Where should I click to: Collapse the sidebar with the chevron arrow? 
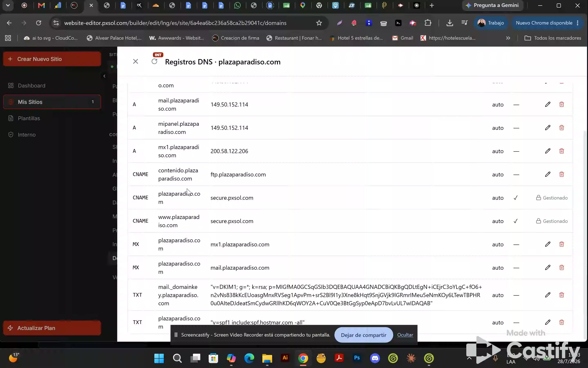[x=104, y=76]
